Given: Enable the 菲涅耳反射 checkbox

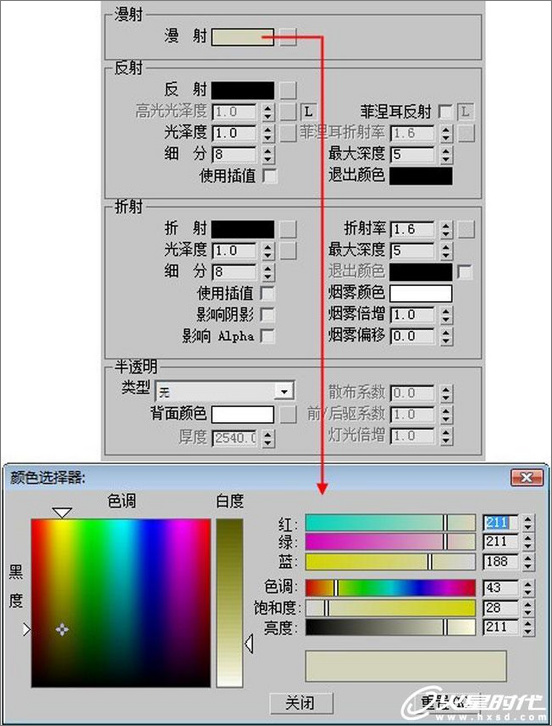Looking at the screenshot, I should pos(445,112).
